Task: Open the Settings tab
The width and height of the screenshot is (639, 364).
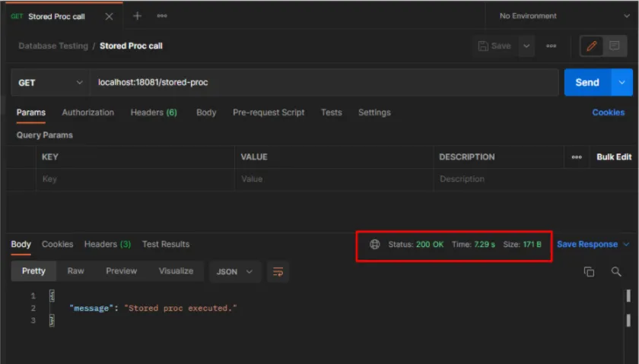Action: (x=374, y=112)
